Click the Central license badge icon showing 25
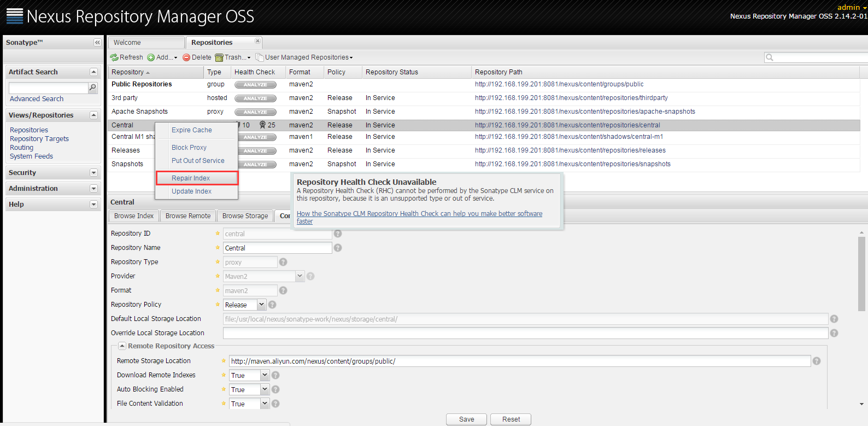Viewport: 868px width, 426px height. (263, 125)
